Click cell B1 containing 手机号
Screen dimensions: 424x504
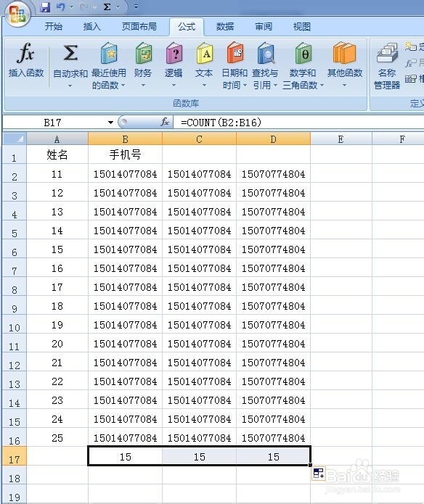click(125, 154)
